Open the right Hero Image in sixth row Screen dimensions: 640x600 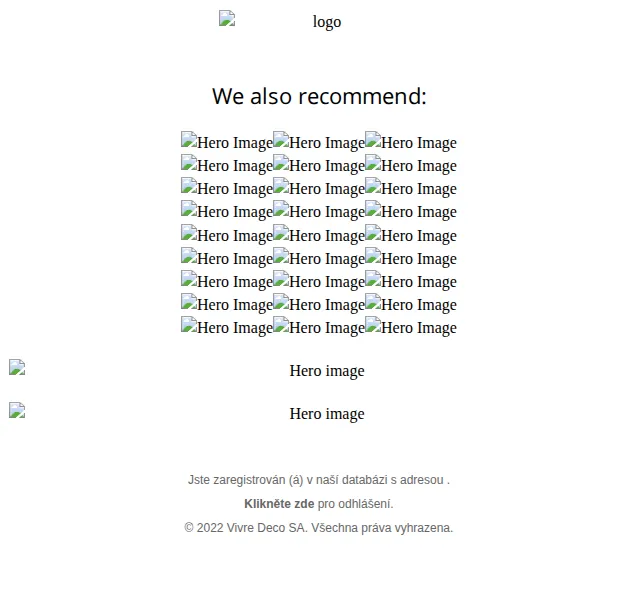click(411, 258)
